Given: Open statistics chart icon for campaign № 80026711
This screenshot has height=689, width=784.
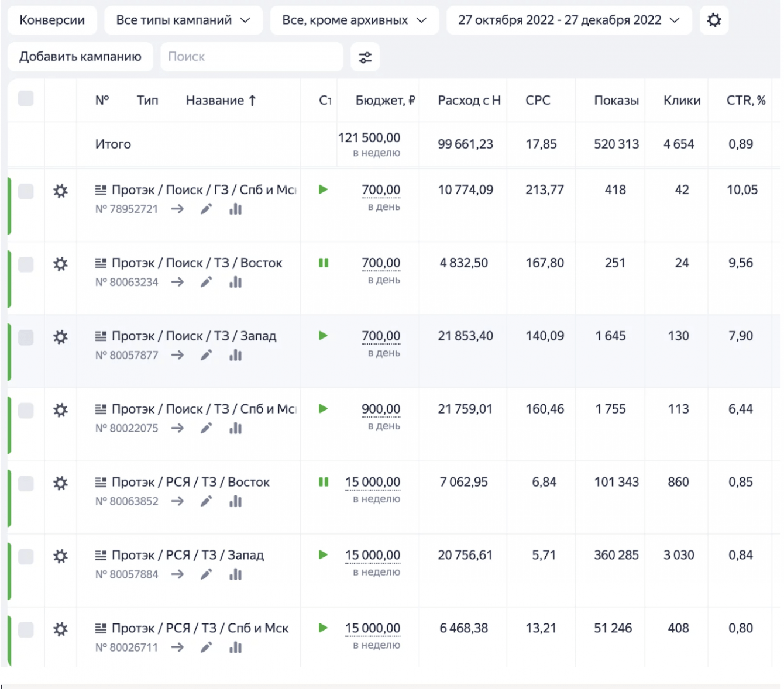Looking at the screenshot, I should point(236,647).
